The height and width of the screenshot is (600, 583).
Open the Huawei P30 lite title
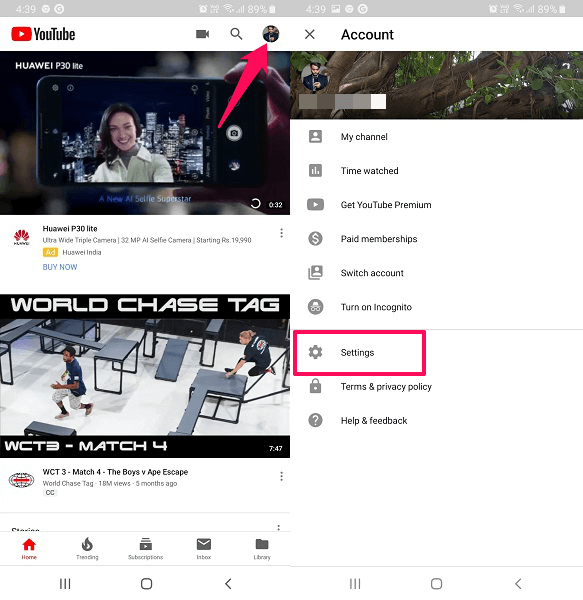70,228
